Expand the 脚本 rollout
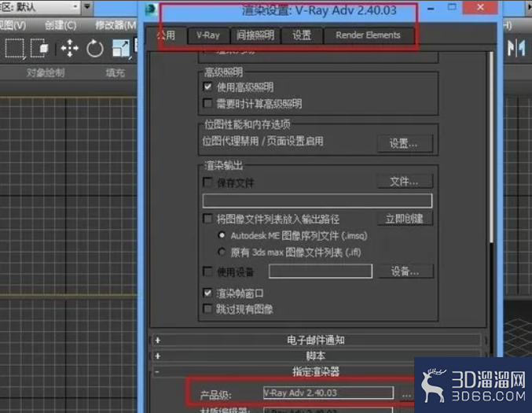This screenshot has height=413, width=532. tap(316, 356)
